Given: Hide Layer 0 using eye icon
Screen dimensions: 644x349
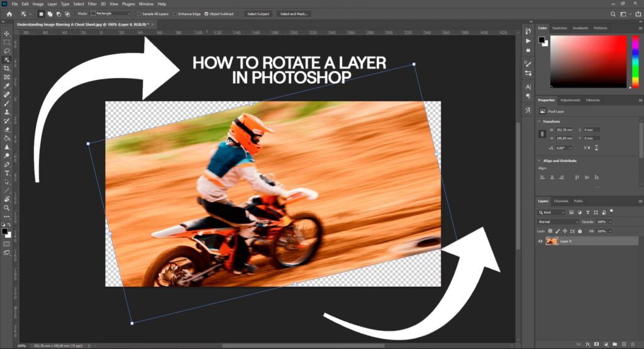Looking at the screenshot, I should tap(540, 241).
